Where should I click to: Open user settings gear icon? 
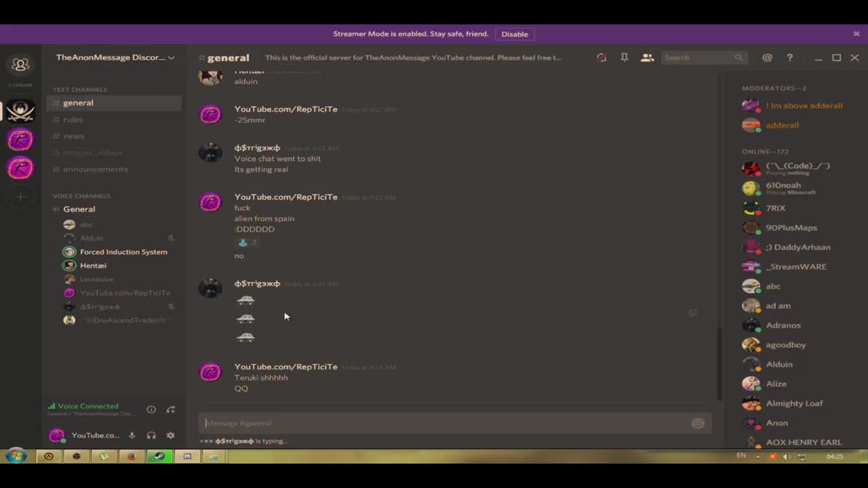171,435
